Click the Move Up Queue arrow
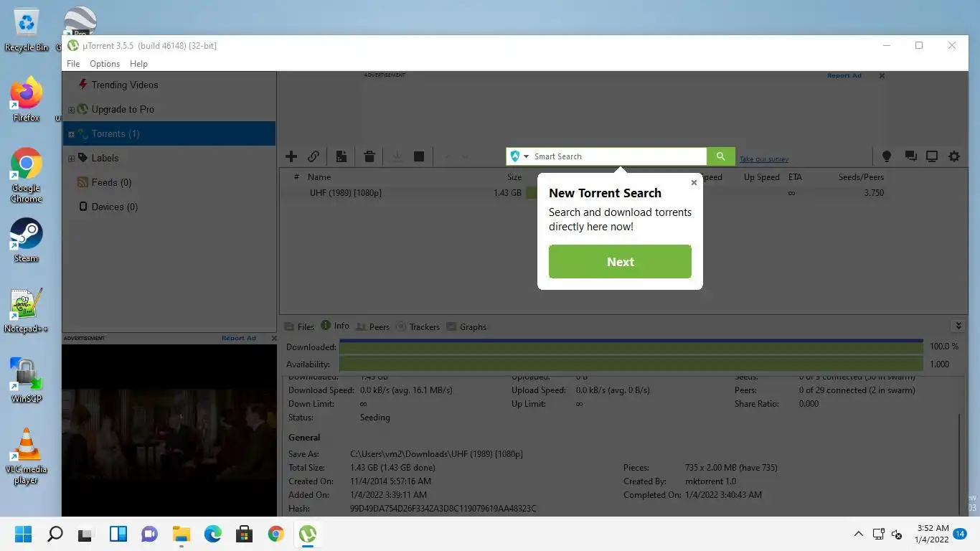This screenshot has width=980, height=551. coord(448,156)
